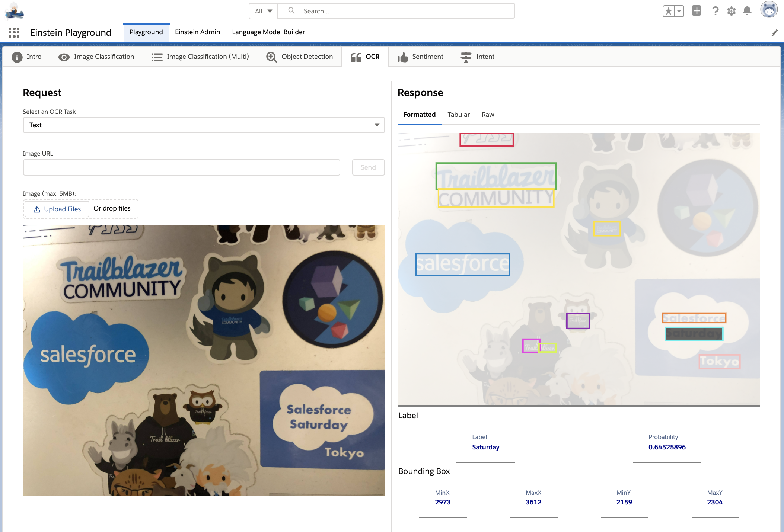
Task: Click the Favorites star icon
Action: (669, 11)
